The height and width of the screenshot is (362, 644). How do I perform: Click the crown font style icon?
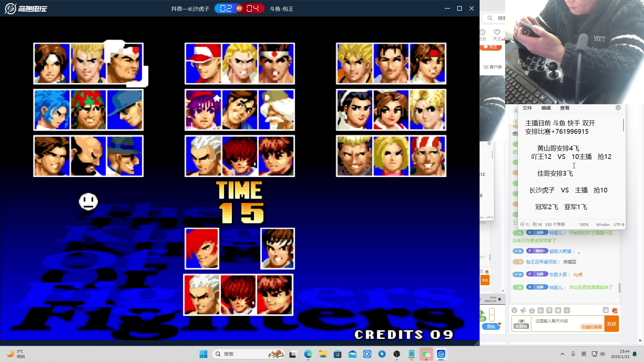click(532, 310)
